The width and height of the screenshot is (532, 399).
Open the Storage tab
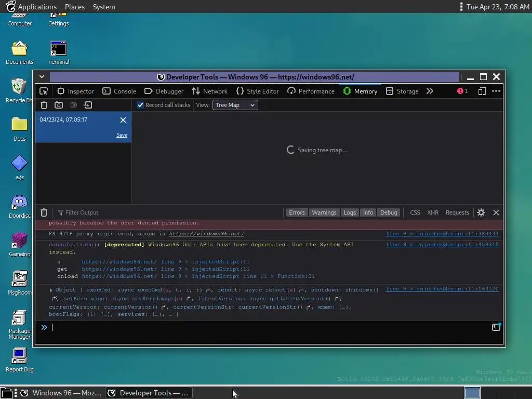tap(403, 91)
